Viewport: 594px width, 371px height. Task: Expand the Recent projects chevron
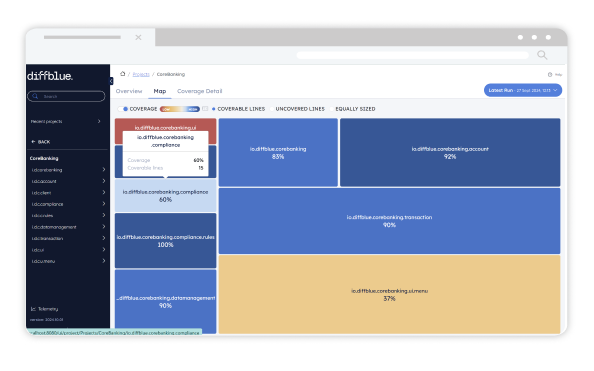(x=99, y=121)
